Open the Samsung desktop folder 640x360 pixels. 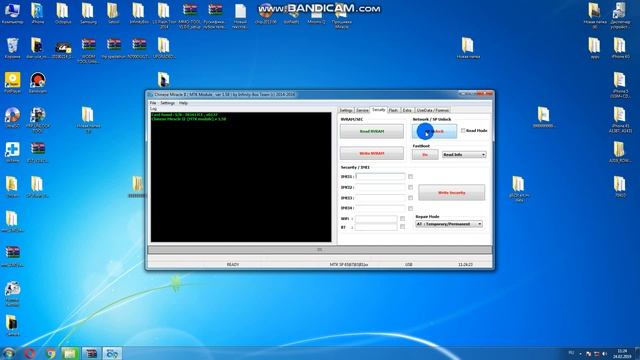(x=88, y=12)
